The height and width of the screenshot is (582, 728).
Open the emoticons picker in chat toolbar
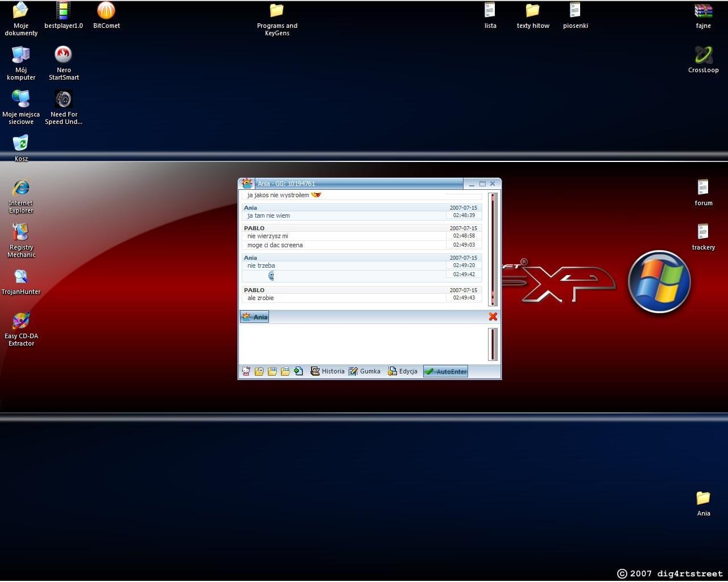pos(246,371)
